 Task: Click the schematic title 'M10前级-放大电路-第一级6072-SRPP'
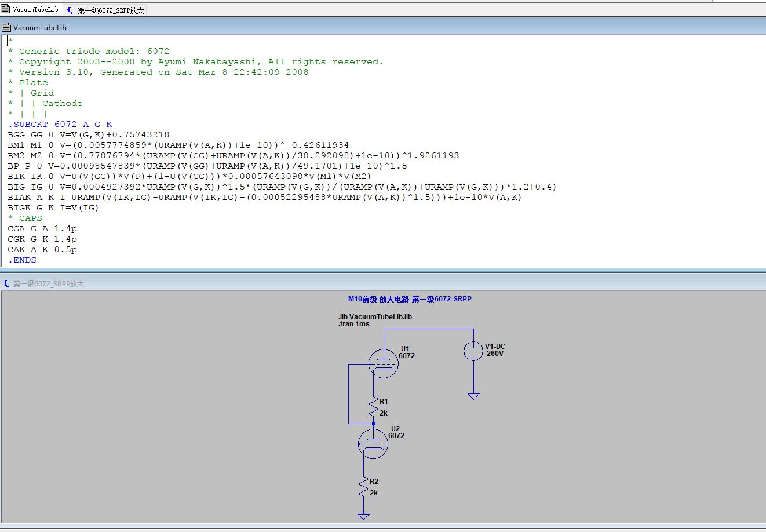410,299
